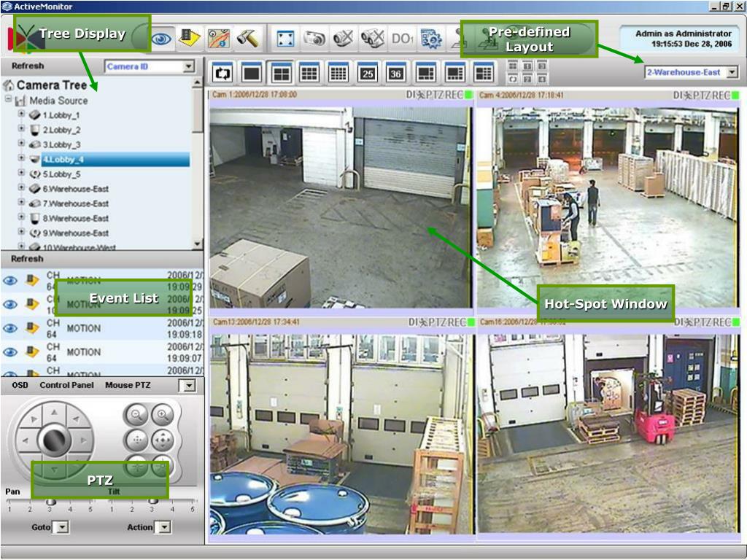The width and height of the screenshot is (747, 560).
Task: Click the Tilt slider handle
Action: tap(153, 501)
